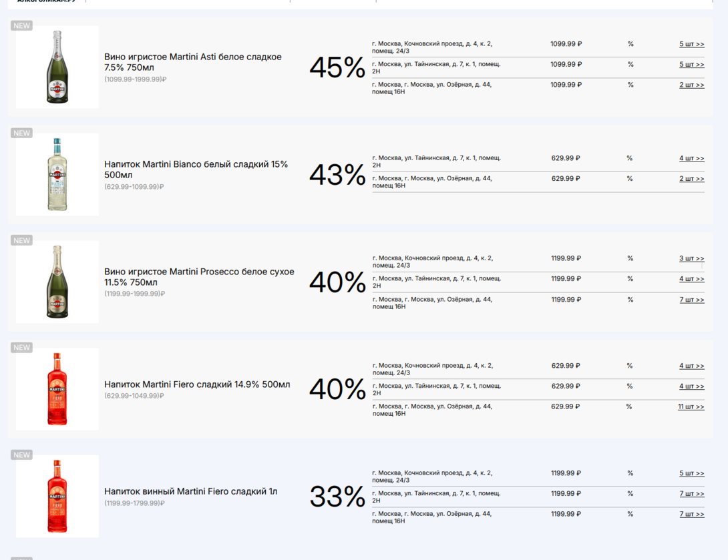Open 'Напиток Martini Fiero сладкий 14.9%' title

(x=197, y=384)
